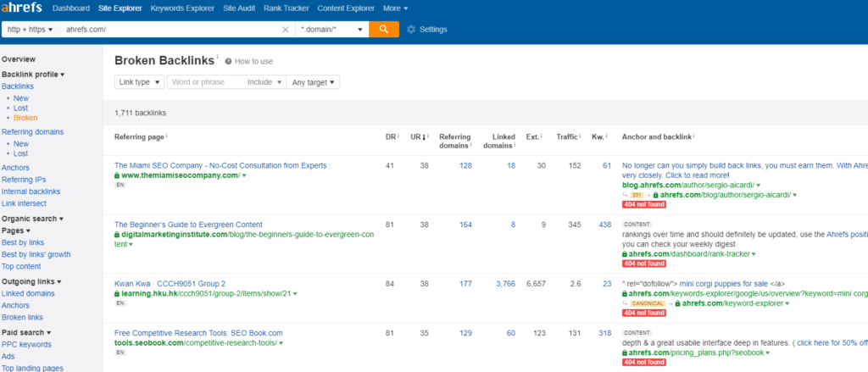Click the 164 referring domains value
Screen dimensions: 868x372
(x=465, y=225)
